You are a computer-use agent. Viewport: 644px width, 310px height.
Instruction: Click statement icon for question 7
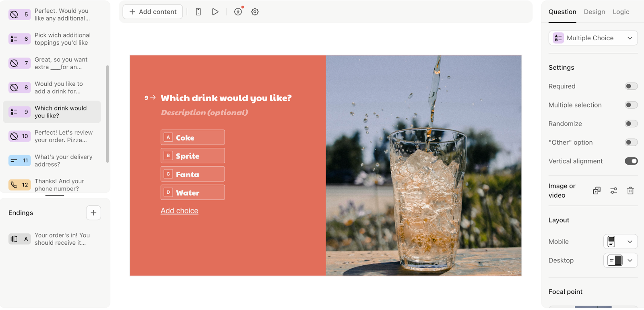tap(14, 63)
